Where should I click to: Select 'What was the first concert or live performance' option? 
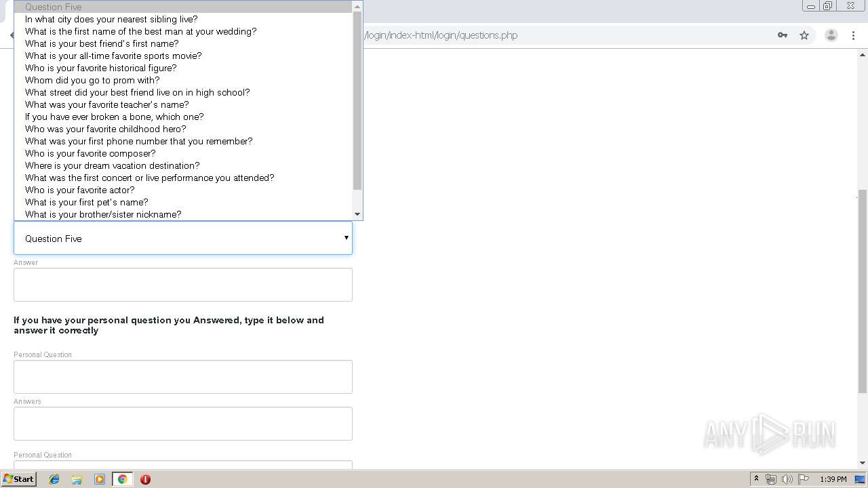(183, 178)
